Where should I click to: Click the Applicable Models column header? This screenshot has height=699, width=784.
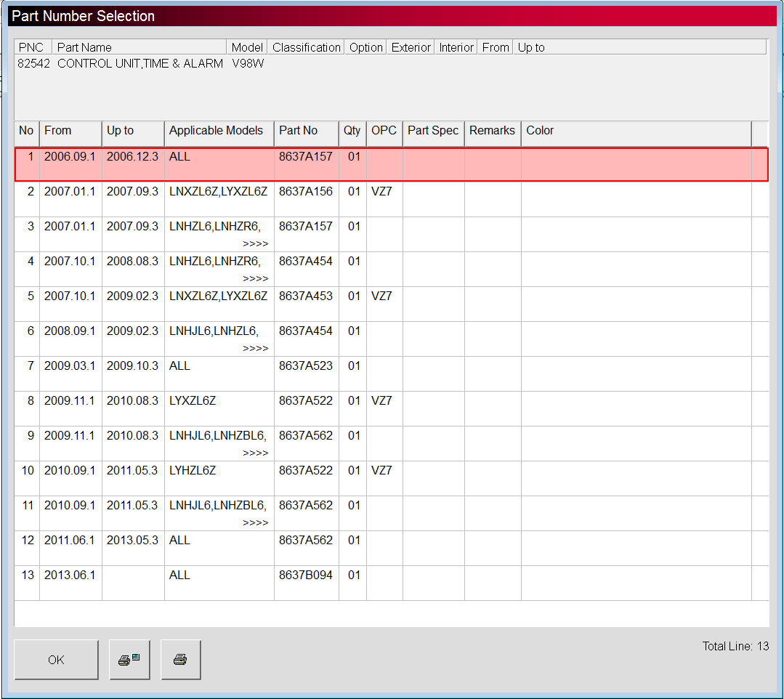coord(219,131)
